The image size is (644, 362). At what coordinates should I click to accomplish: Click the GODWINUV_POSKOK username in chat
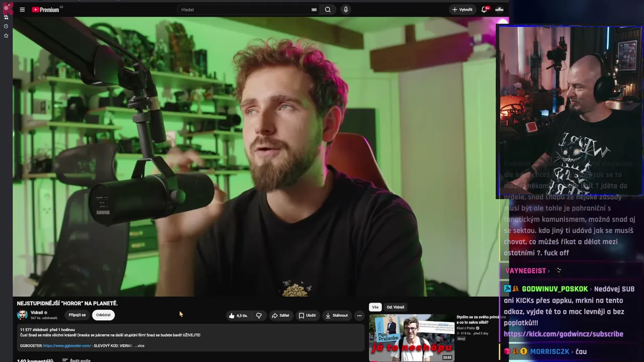click(x=554, y=289)
